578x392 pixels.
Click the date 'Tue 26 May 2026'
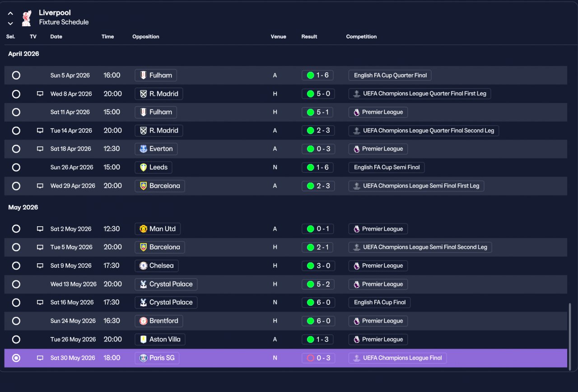click(73, 339)
